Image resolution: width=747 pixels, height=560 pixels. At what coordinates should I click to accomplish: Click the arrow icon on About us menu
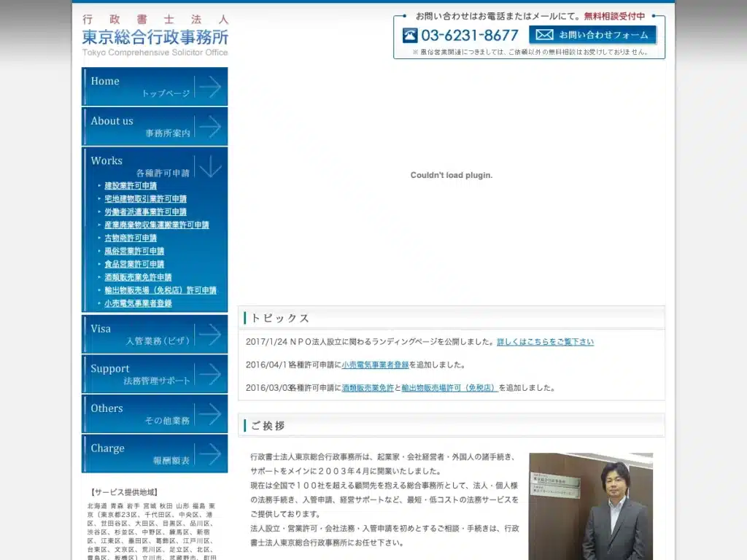pos(210,127)
